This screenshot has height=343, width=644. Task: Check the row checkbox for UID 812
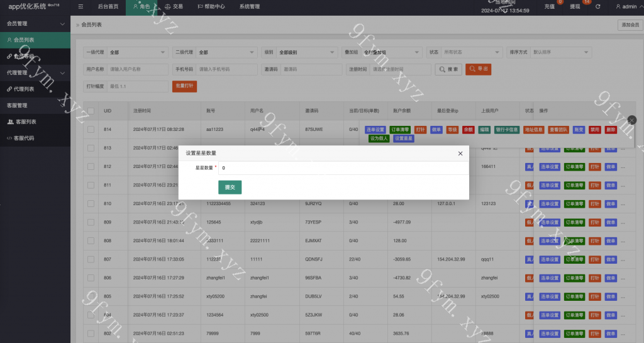click(x=91, y=166)
